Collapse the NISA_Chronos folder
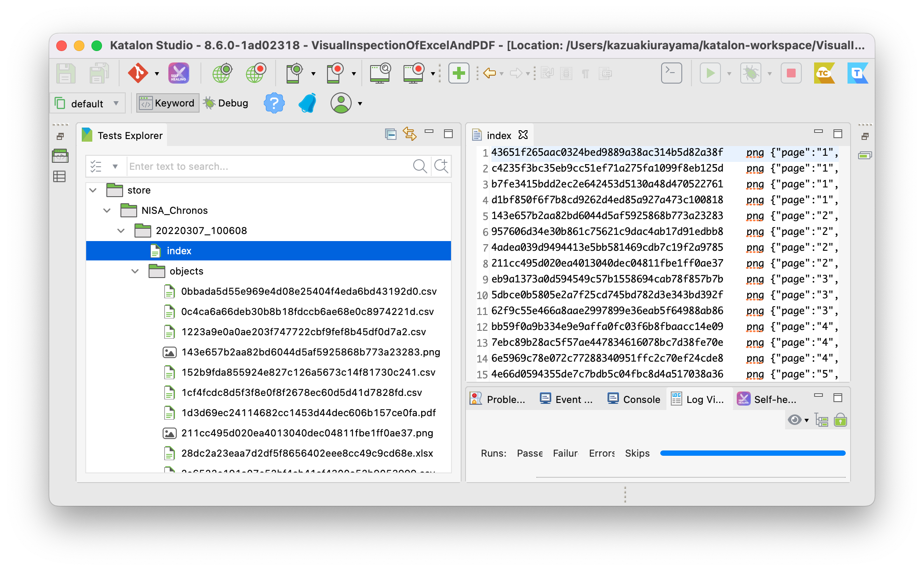 (x=107, y=211)
